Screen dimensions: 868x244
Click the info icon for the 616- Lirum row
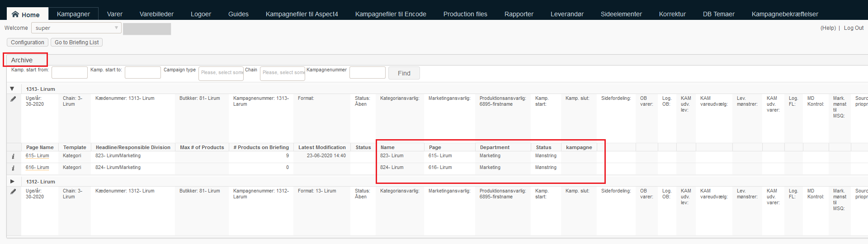click(x=13, y=168)
